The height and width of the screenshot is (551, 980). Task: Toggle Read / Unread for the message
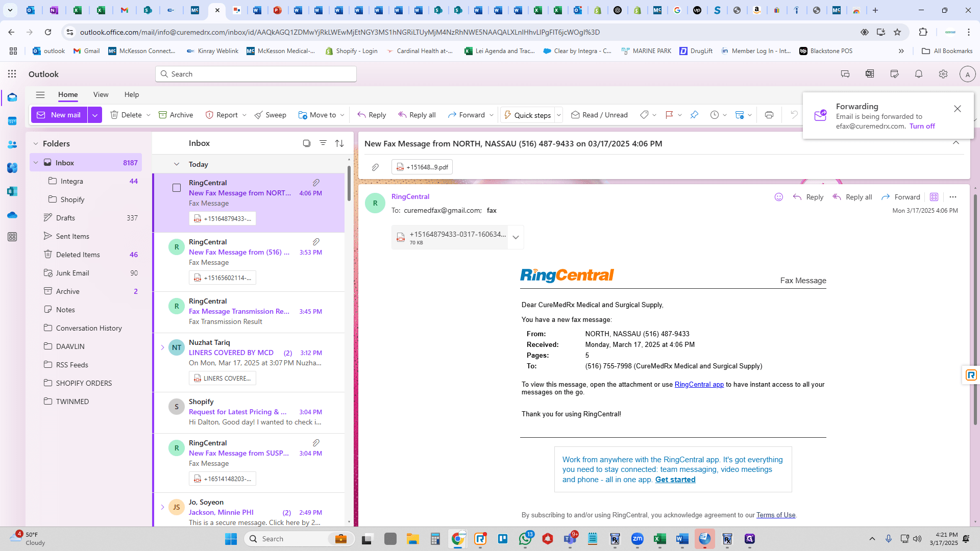[x=599, y=115]
